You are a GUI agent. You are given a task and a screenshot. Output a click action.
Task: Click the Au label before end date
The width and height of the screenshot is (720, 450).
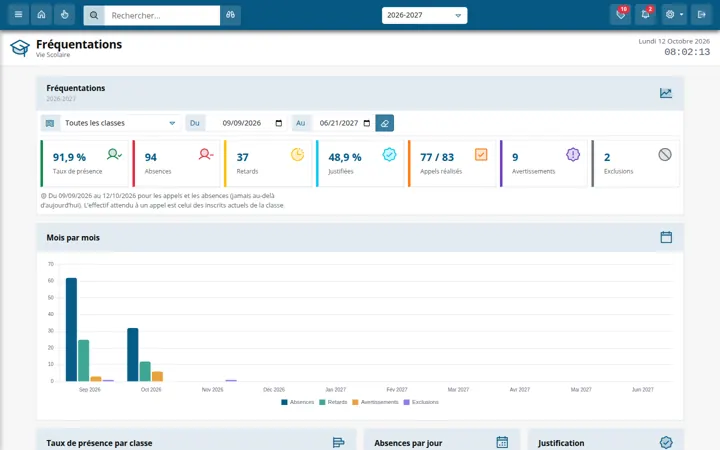coord(300,123)
